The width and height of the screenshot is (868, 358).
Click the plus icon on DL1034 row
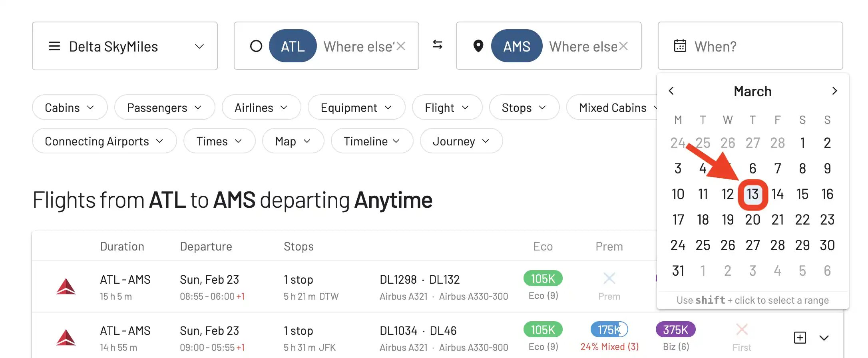pos(800,338)
